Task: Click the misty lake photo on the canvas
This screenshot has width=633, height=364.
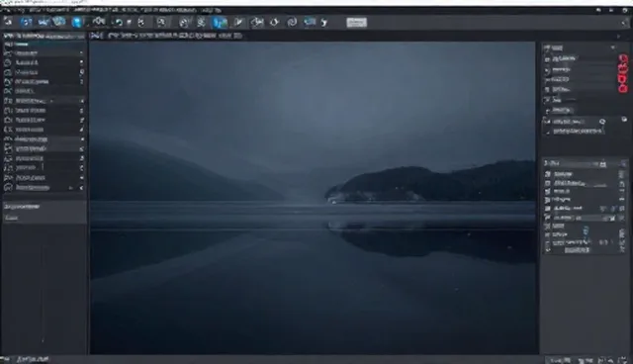Action: (313, 198)
